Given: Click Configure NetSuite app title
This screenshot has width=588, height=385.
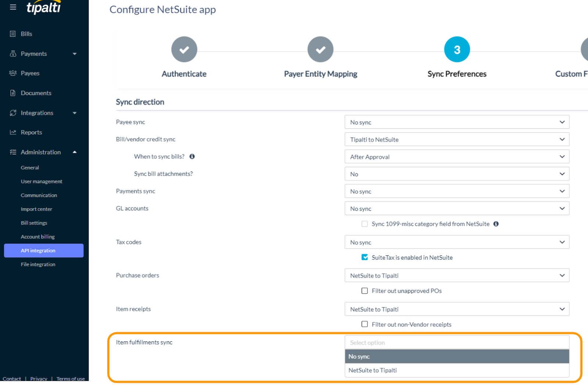Looking at the screenshot, I should pyautogui.click(x=162, y=10).
